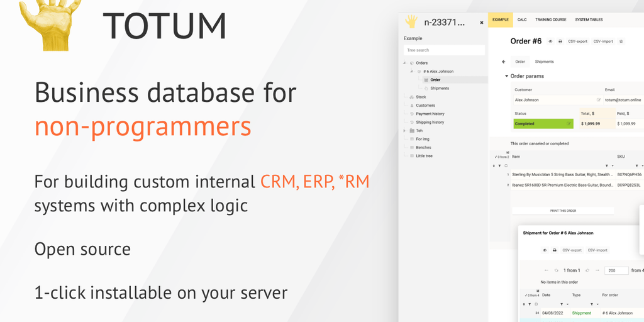This screenshot has width=644, height=322.
Task: Click the filter icon in SKU column
Action: (637, 166)
